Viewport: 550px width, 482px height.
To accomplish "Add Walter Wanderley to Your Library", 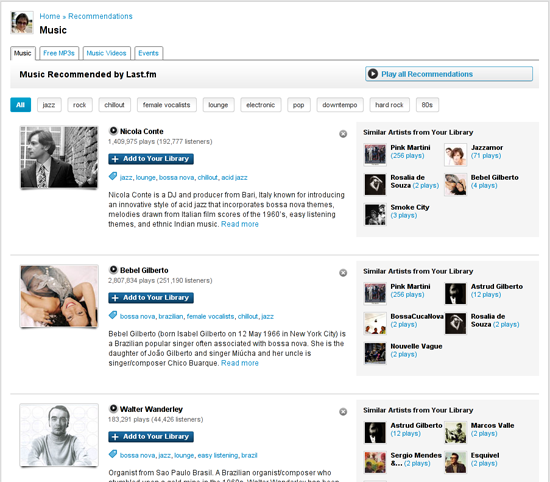I will pyautogui.click(x=151, y=436).
